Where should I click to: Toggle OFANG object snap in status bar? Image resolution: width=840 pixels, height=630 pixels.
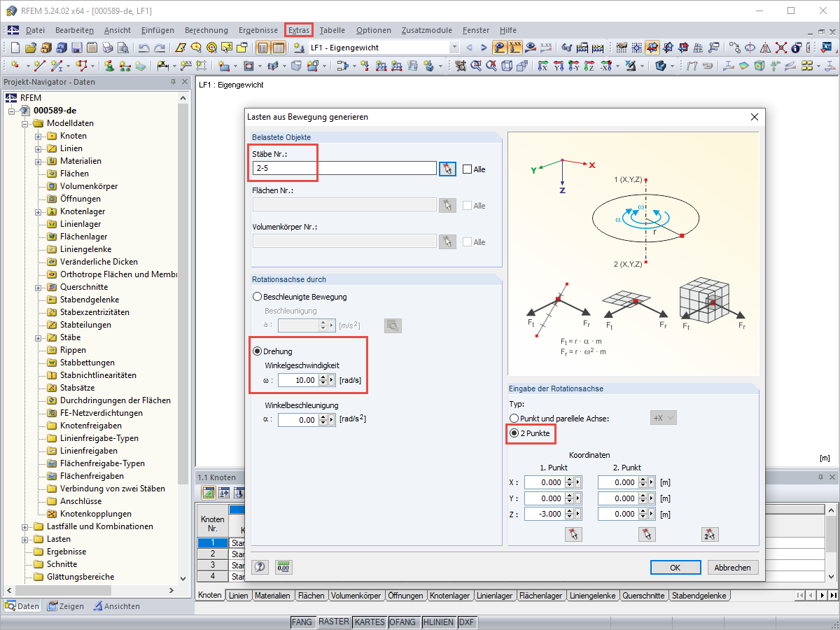(402, 622)
